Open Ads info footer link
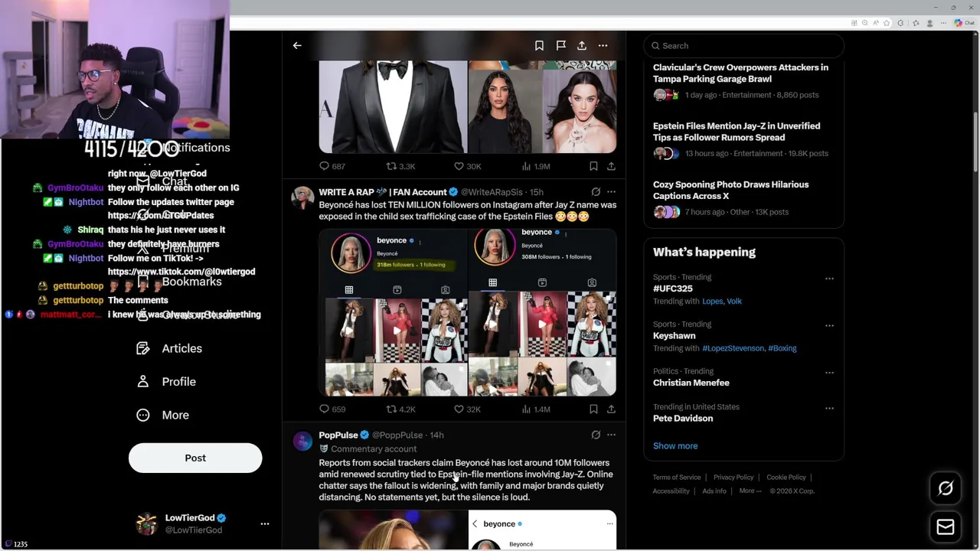This screenshot has width=980, height=551. coord(714,491)
